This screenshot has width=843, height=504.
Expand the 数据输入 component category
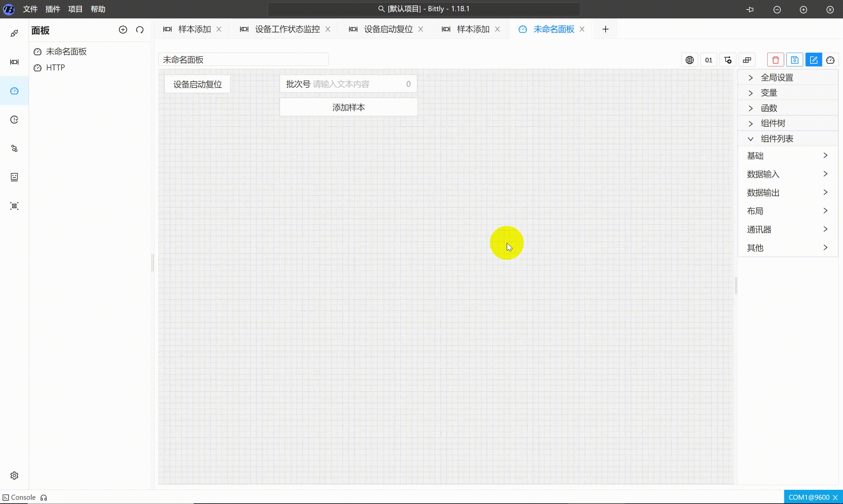[x=763, y=174]
